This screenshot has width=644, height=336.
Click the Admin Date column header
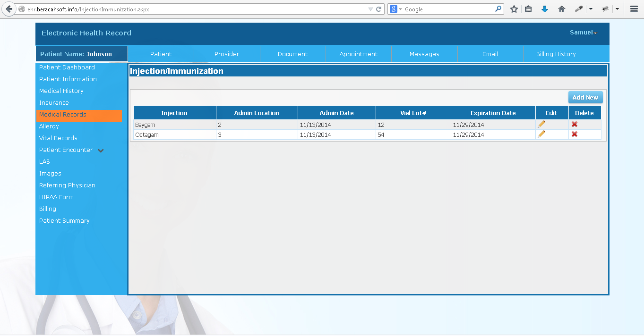click(337, 113)
